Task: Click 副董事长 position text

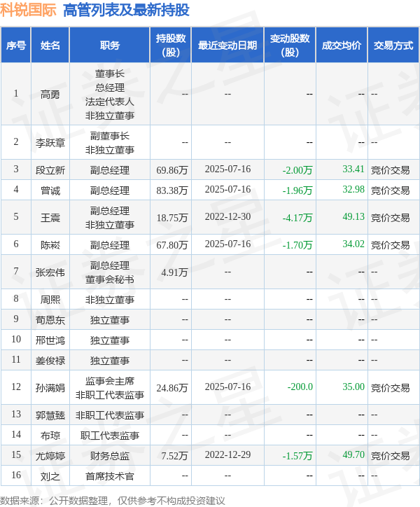Action: pyautogui.click(x=110, y=136)
